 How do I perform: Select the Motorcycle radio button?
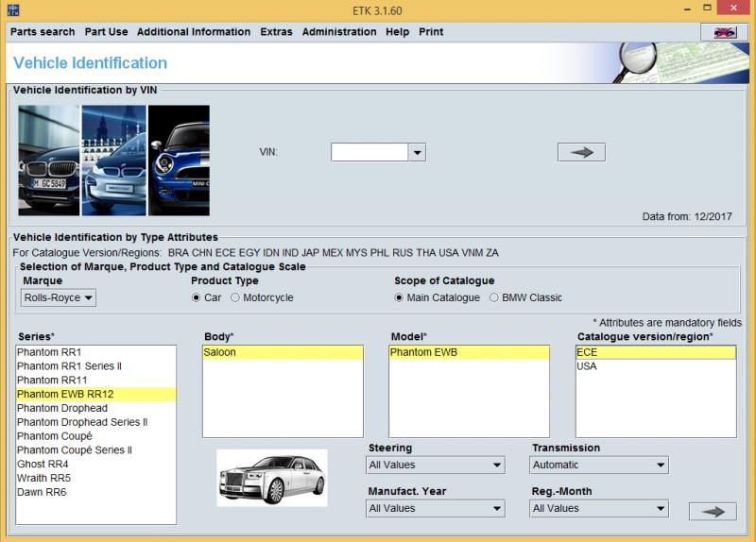pyautogui.click(x=235, y=297)
